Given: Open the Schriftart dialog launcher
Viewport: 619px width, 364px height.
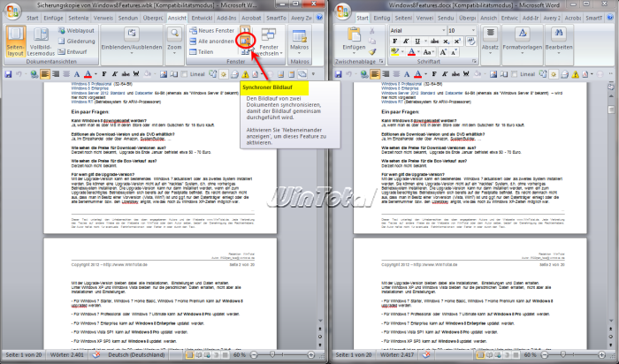Looking at the screenshot, I should [x=475, y=62].
